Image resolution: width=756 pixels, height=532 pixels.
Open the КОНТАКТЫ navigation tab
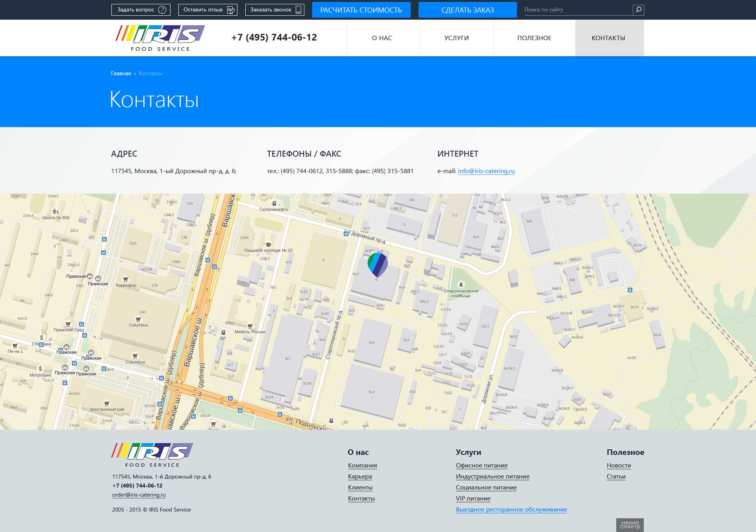click(608, 38)
